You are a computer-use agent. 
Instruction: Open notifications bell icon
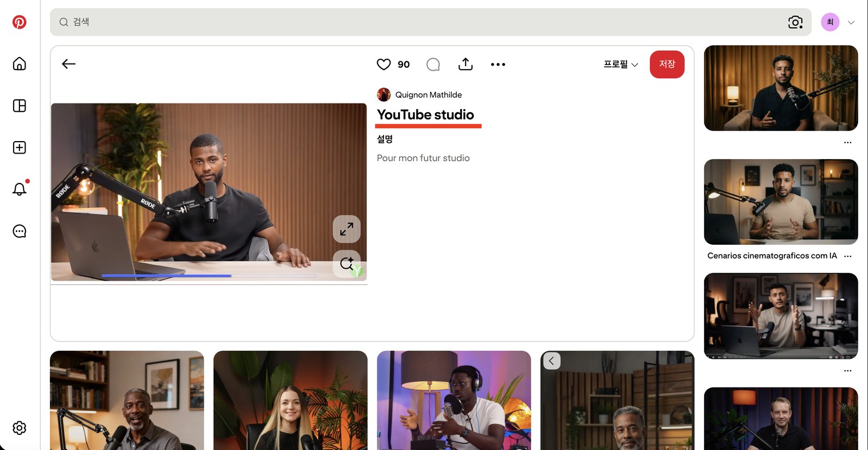coord(20,189)
